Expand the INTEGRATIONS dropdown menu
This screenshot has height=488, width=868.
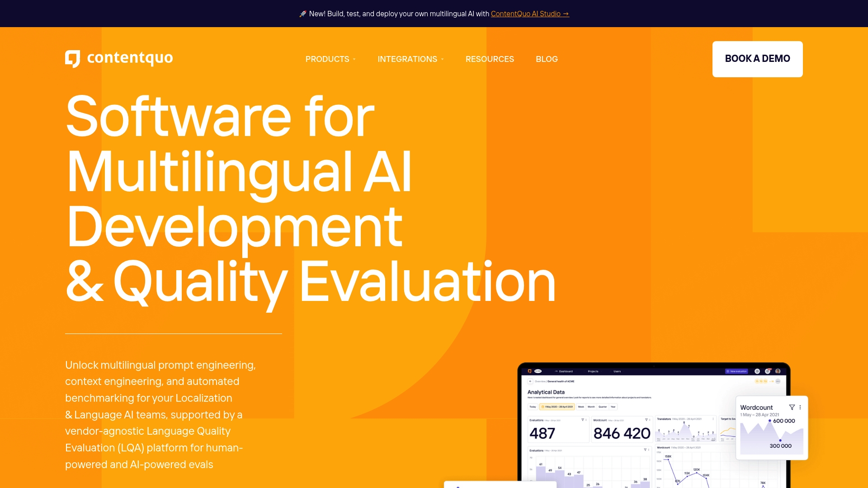[410, 59]
